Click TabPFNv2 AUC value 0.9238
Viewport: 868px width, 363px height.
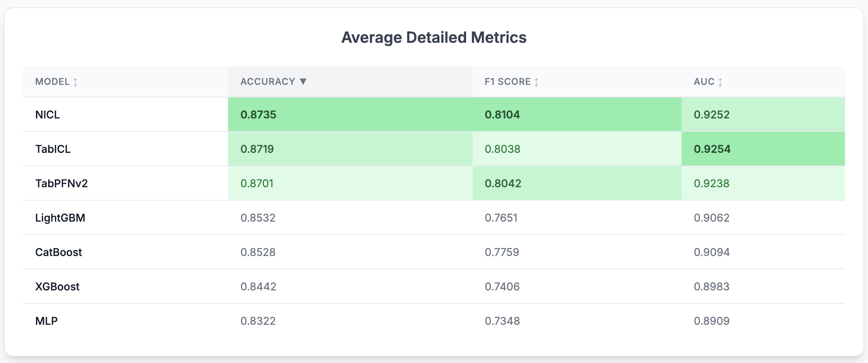pyautogui.click(x=712, y=183)
